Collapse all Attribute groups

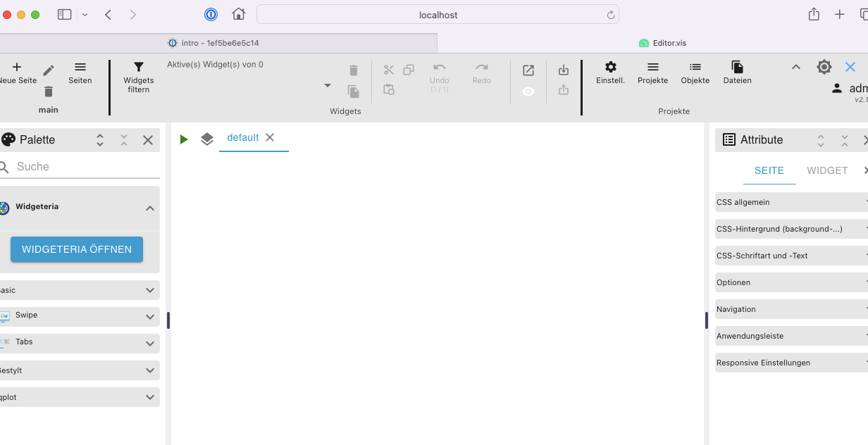tap(845, 140)
